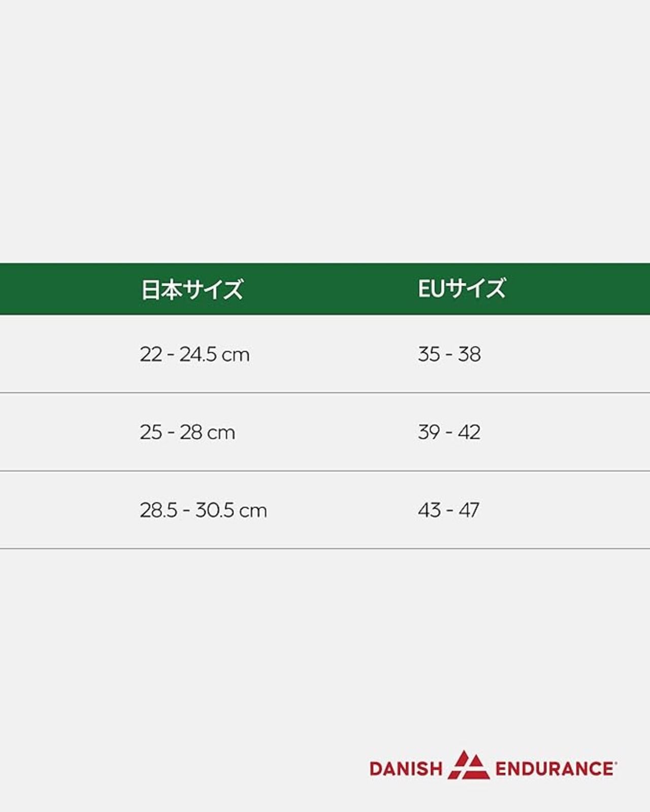Select the 39 - 42 EU size cell
Viewport: 650px width, 812px height.
449,432
